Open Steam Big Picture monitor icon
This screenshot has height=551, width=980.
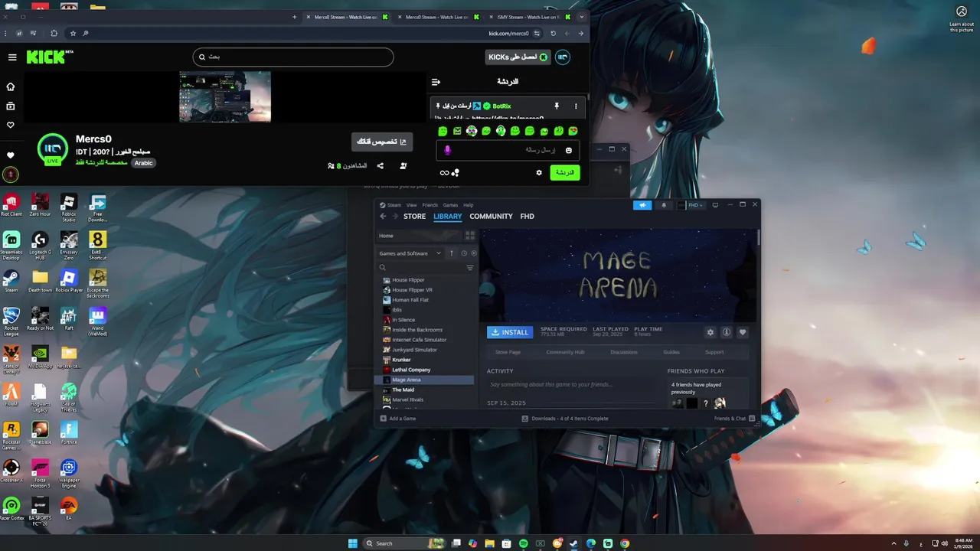click(715, 205)
